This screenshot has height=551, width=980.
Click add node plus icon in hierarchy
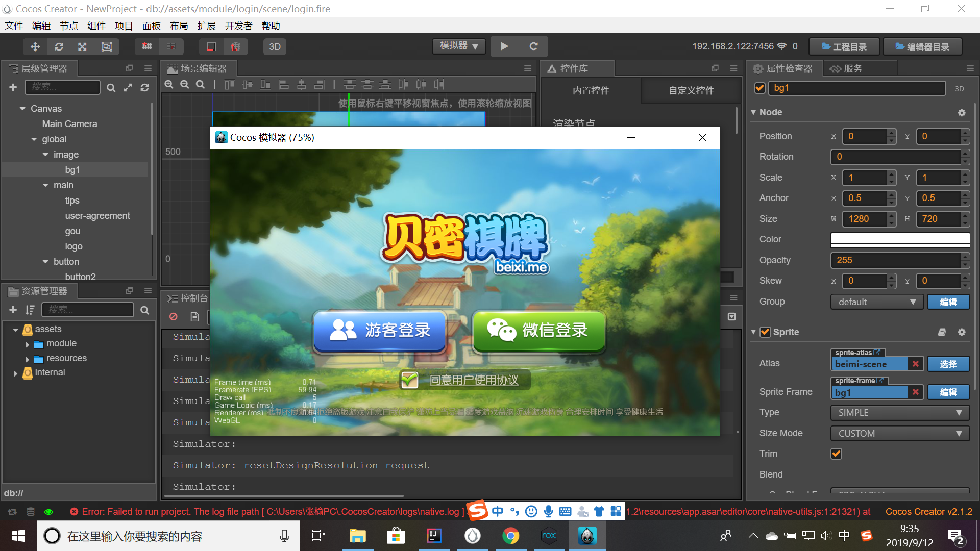coord(13,87)
